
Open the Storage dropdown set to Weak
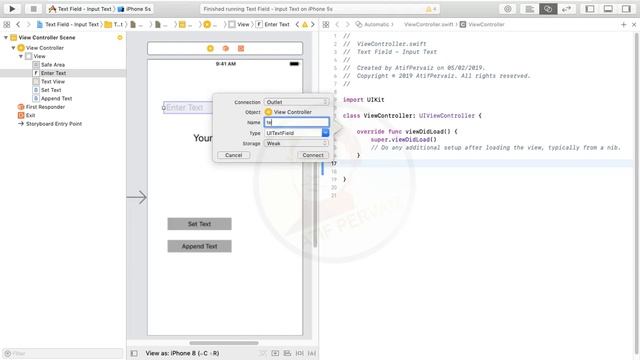click(296, 143)
